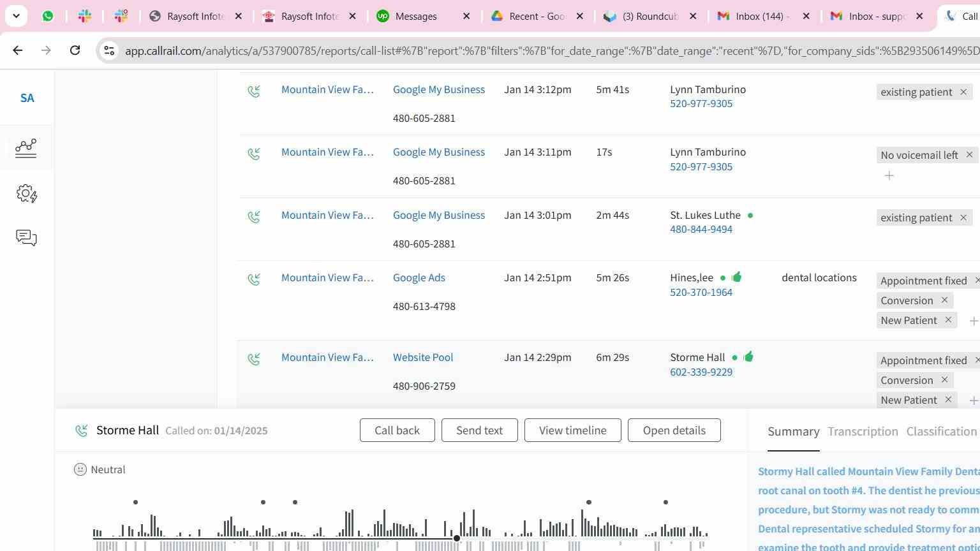Image resolution: width=980 pixels, height=551 pixels.
Task: Open Google My Business source for 3:01pm call
Action: pyautogui.click(x=439, y=215)
